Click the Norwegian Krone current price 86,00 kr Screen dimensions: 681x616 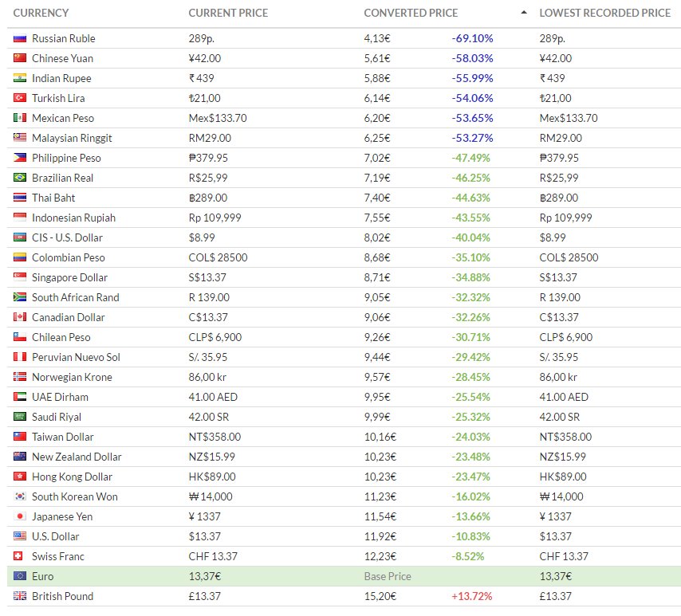point(207,377)
